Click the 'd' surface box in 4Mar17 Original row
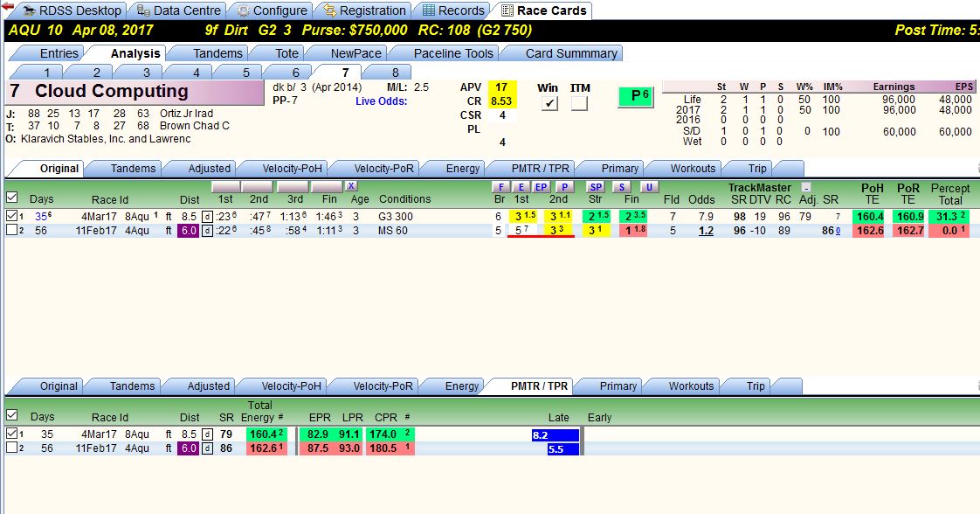Viewport: 980px width, 514px height. coord(207,217)
